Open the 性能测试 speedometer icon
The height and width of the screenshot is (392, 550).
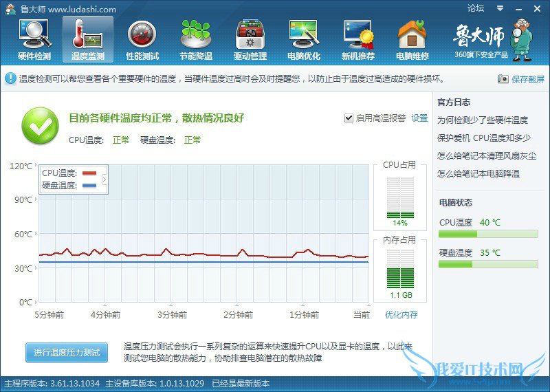pos(142,40)
